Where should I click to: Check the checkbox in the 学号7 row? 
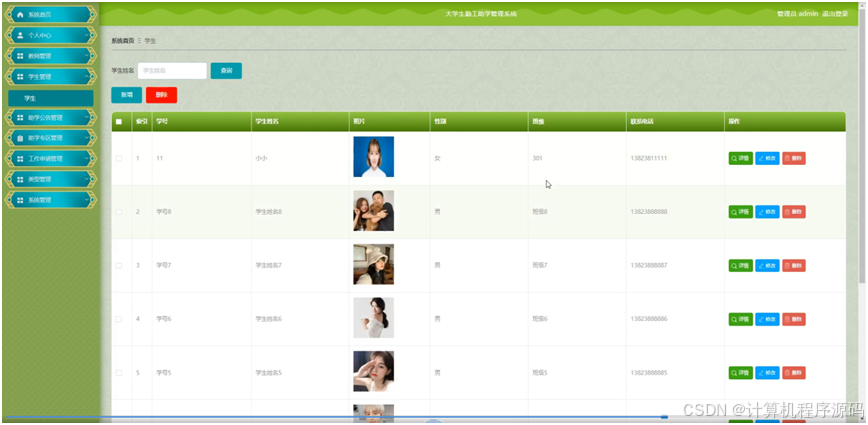click(x=118, y=266)
